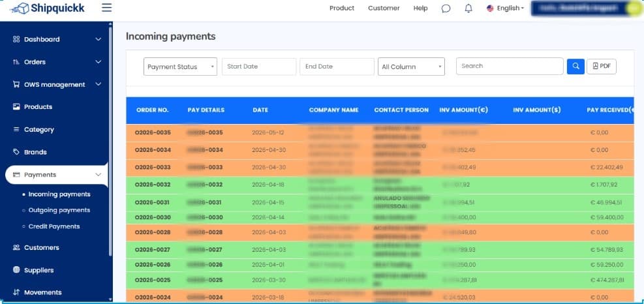Screen dimensions: 644x304
Task: Sort by INV AMOUNT($) column header
Action: [537, 110]
